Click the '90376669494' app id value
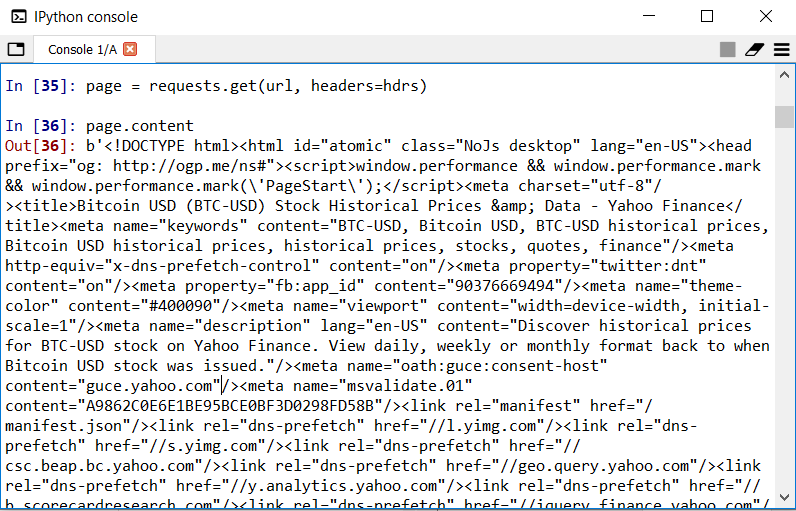This screenshot has width=796, height=511. point(505,286)
